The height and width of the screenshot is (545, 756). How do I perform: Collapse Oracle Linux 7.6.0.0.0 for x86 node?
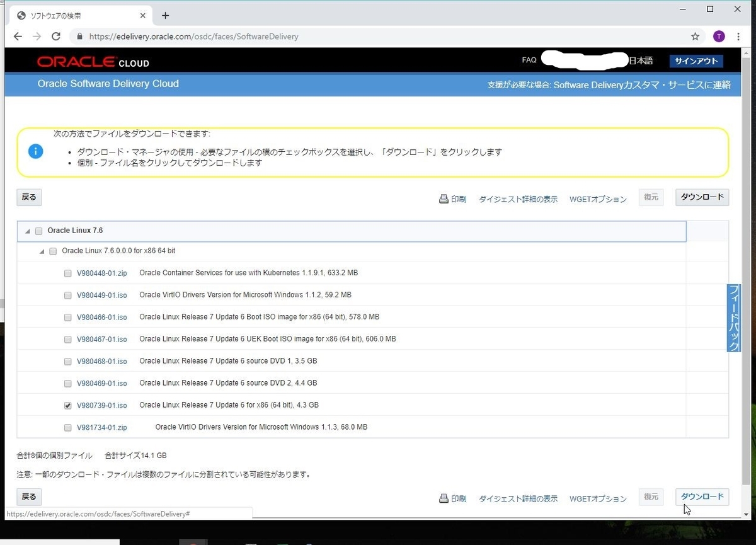[42, 251]
